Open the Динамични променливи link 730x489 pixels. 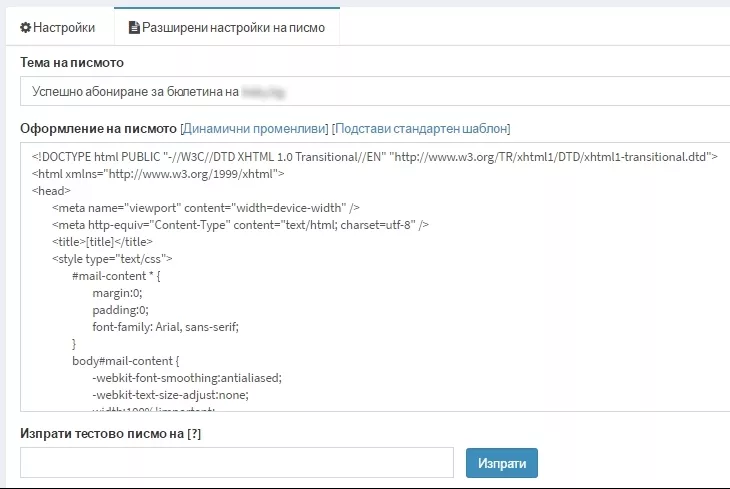(254, 129)
